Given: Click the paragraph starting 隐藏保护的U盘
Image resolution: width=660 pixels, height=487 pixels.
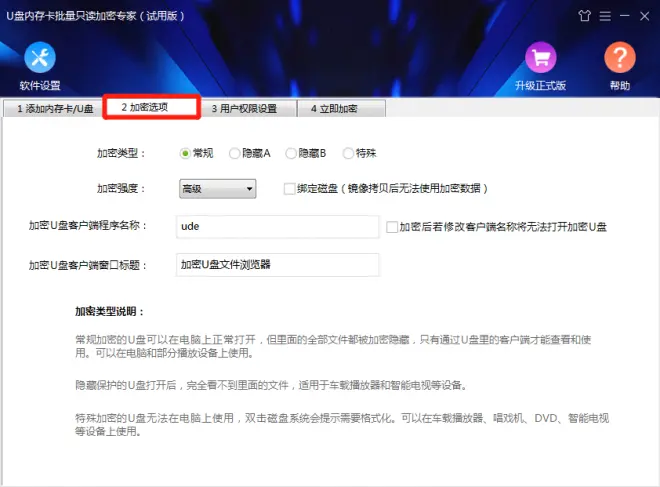Looking at the screenshot, I should pyautogui.click(x=271, y=385).
